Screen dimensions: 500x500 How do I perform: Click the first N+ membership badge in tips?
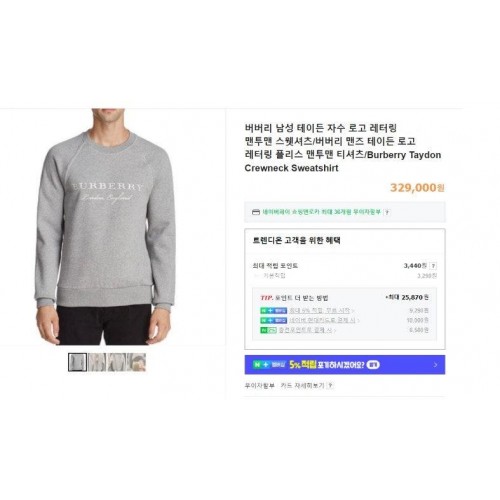[273, 310]
